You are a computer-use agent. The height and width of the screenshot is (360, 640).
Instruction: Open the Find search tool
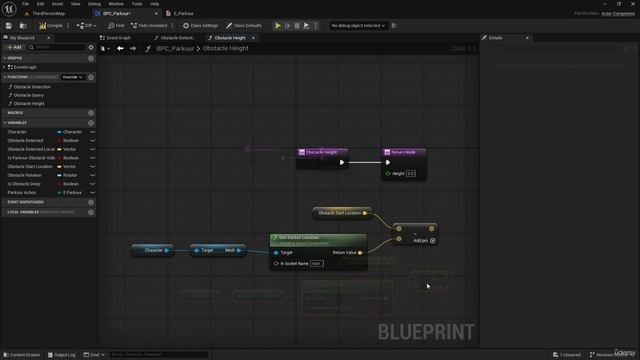pos(116,26)
